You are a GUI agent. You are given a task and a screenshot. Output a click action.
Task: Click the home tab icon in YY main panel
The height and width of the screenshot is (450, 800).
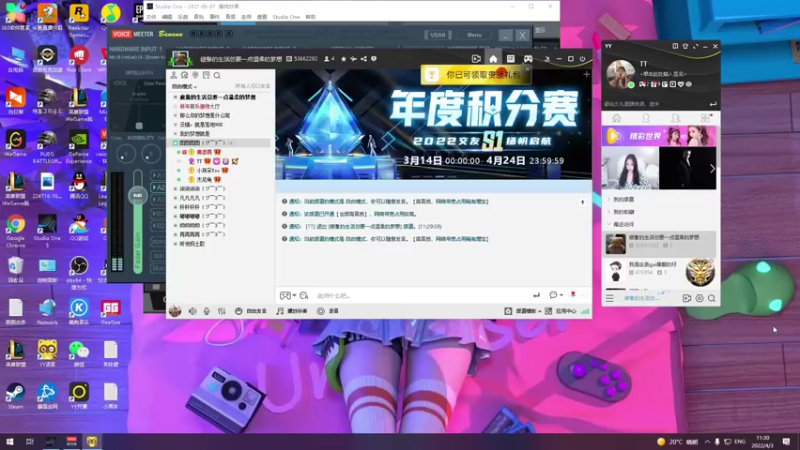(x=616, y=118)
